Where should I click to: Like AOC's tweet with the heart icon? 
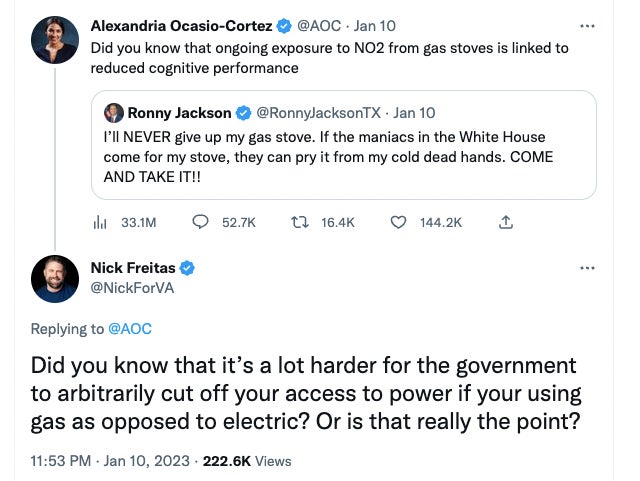400,222
